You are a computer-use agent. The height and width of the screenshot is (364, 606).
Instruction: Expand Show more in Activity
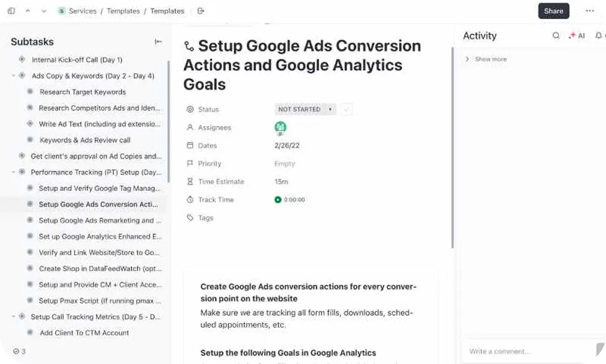click(486, 59)
